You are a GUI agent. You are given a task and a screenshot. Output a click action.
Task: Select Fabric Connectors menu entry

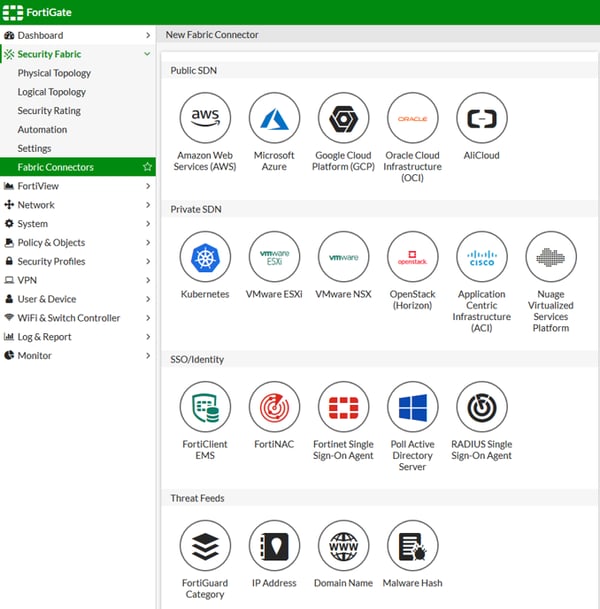(x=78, y=167)
